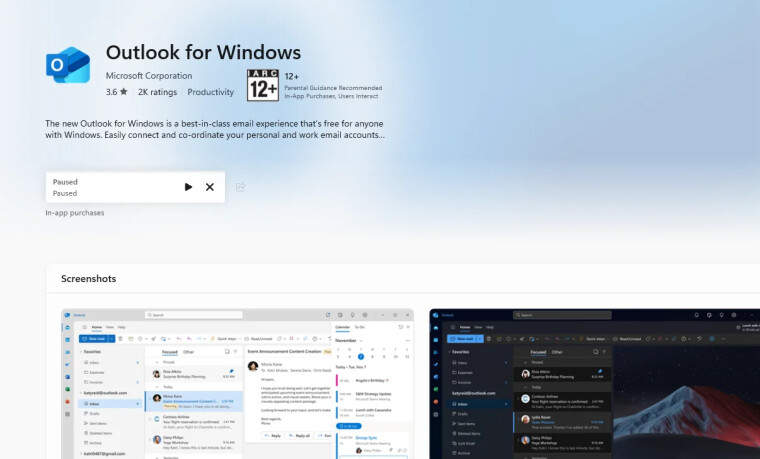Click the 12+ age rating label
This screenshot has height=459, width=760.
[x=292, y=77]
